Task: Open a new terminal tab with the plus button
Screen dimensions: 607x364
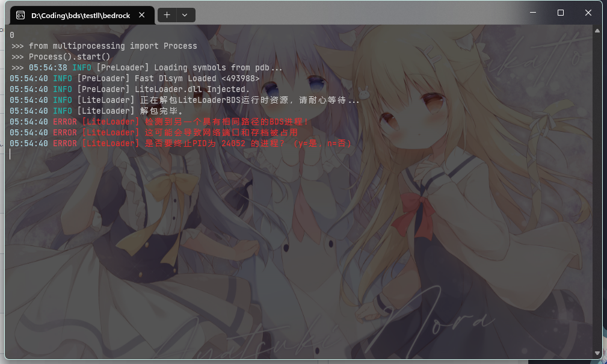Action: [x=167, y=14]
